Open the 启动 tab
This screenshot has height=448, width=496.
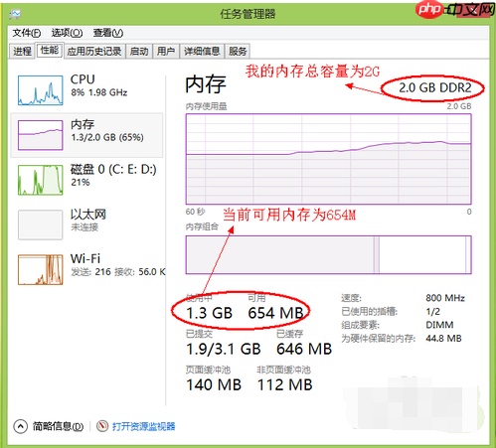pos(139,52)
